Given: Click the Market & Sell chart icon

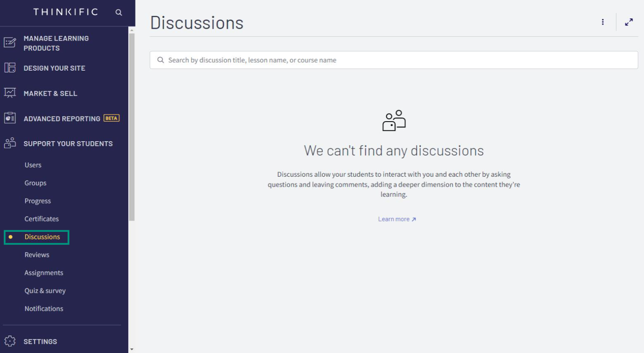Looking at the screenshot, I should (x=10, y=93).
